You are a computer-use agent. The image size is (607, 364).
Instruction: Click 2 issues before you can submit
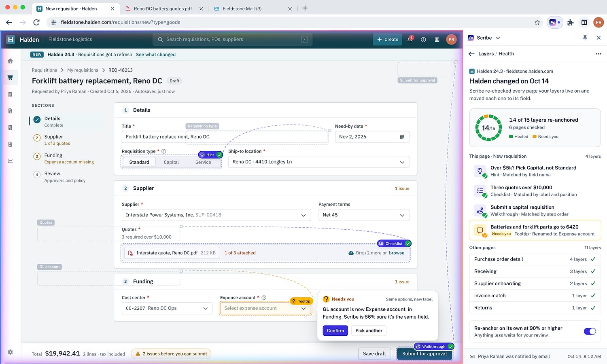(x=171, y=353)
